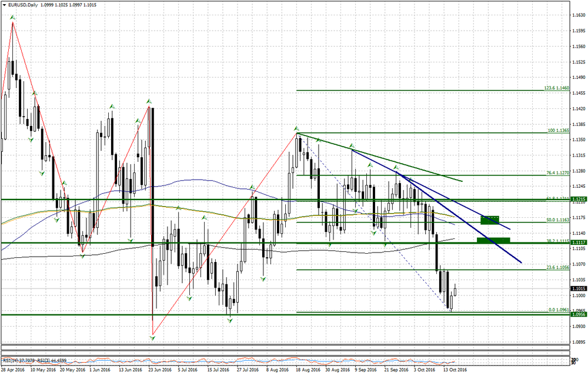Click the fractal arrow atop the 100 Fibonacci swing high
Viewport: 588px width, 375px height.
297,128
